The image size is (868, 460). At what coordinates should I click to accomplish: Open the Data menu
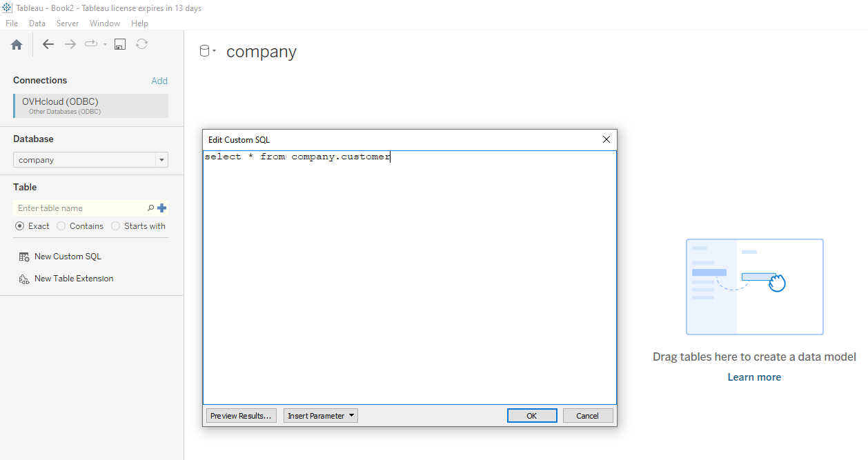[x=37, y=23]
